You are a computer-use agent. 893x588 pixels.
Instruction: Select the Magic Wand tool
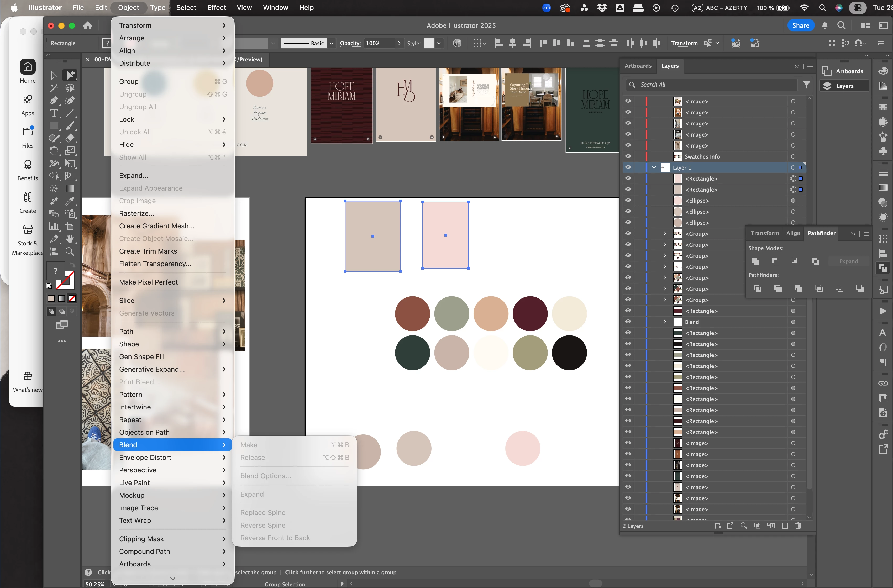[x=54, y=88]
